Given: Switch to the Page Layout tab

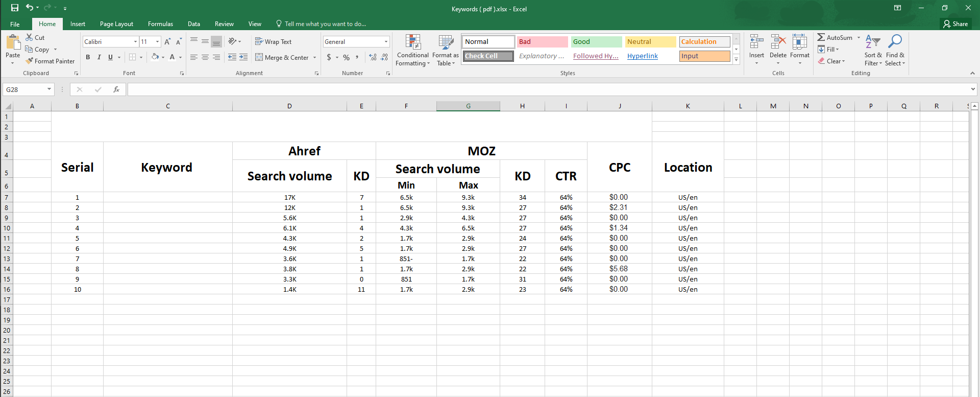Looking at the screenshot, I should (x=116, y=24).
